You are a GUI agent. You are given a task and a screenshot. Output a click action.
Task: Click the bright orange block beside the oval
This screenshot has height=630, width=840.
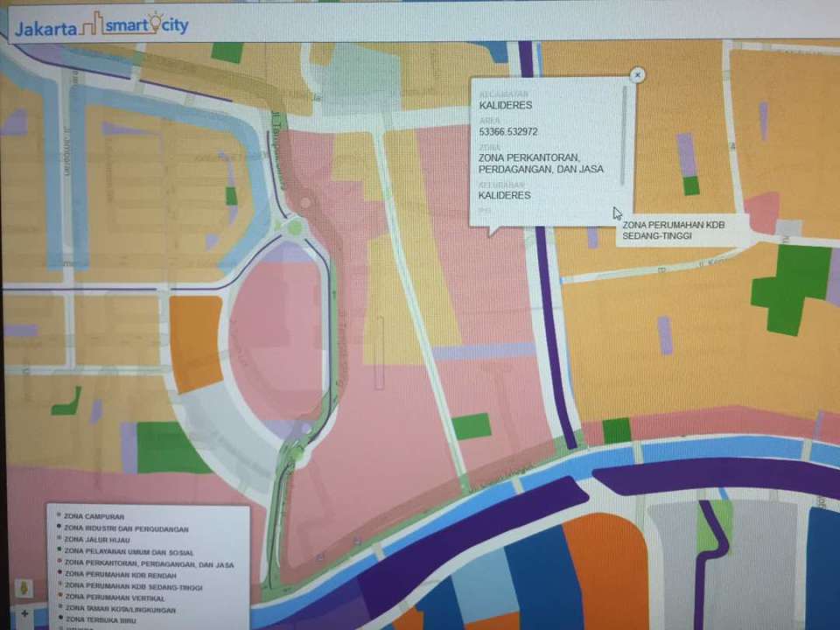195,343
